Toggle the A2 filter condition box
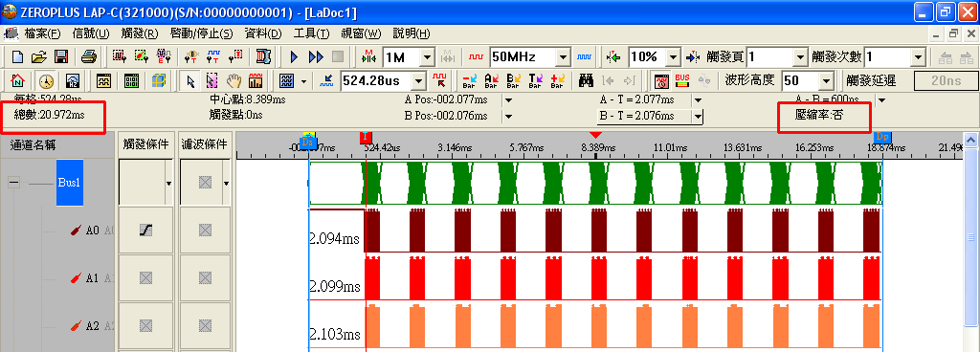Image resolution: width=980 pixels, height=352 pixels. (x=205, y=325)
